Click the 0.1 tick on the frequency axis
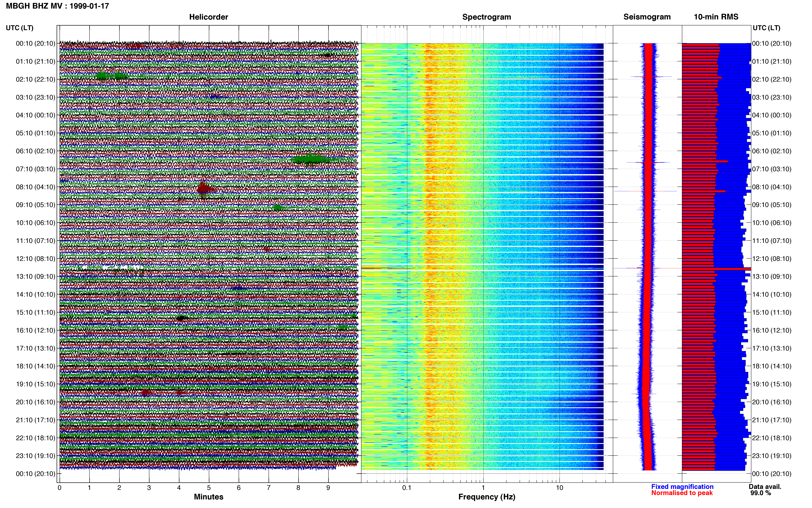Image resolution: width=812 pixels, height=508 pixels. (x=407, y=488)
